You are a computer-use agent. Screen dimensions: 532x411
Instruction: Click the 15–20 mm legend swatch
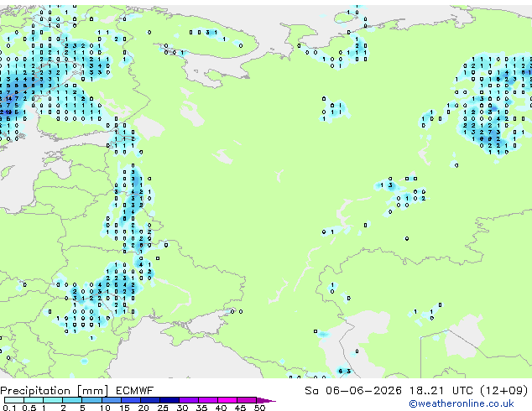point(130,400)
